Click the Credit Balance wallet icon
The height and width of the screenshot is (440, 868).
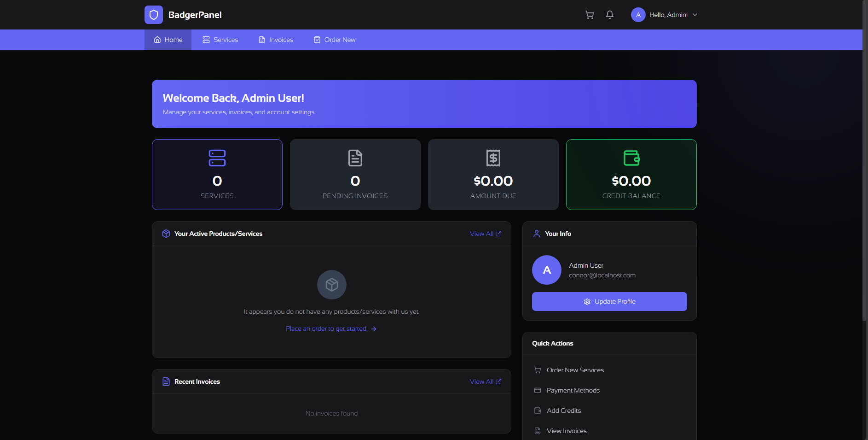[631, 158]
